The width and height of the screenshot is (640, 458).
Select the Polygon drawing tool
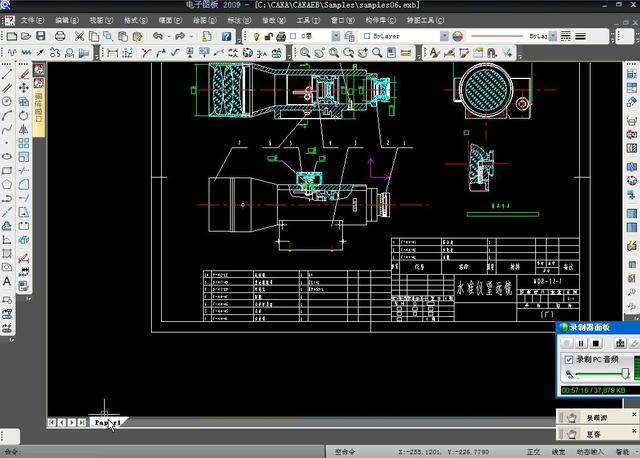[x=7, y=184]
